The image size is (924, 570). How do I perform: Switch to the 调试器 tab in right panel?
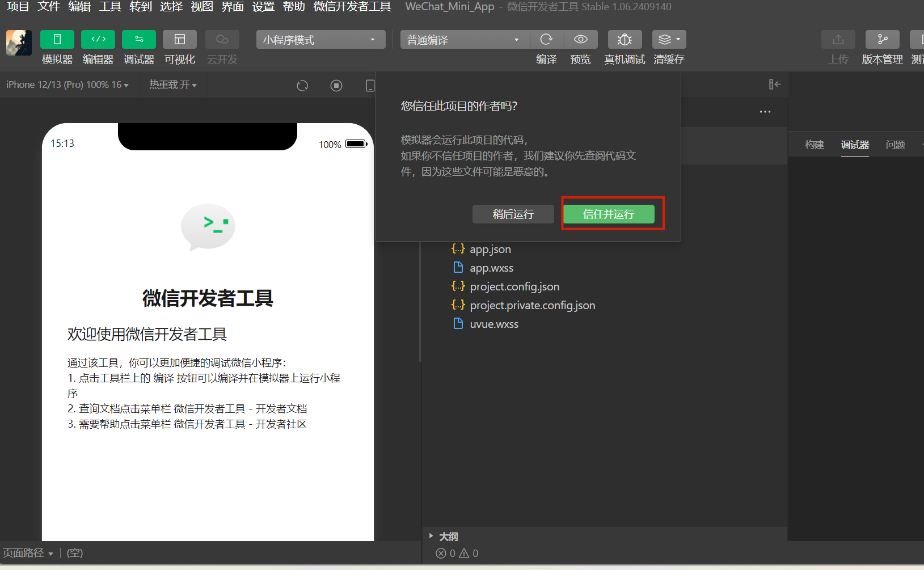click(x=855, y=145)
